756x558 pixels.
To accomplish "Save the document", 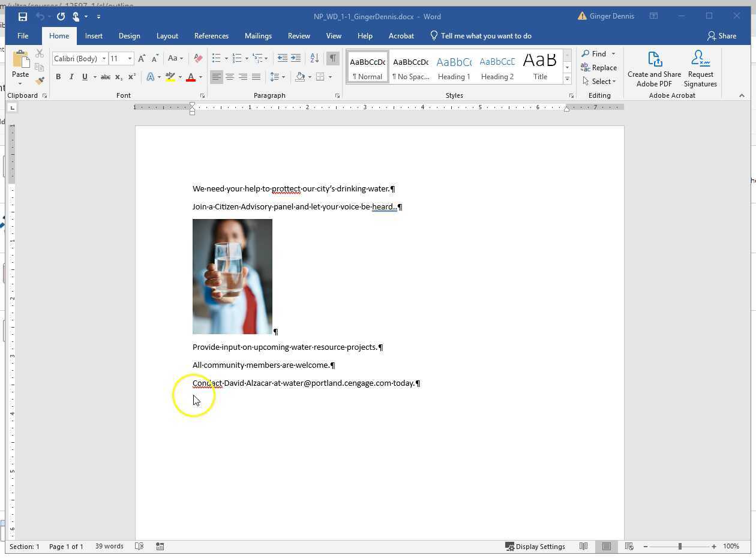I will (23, 16).
